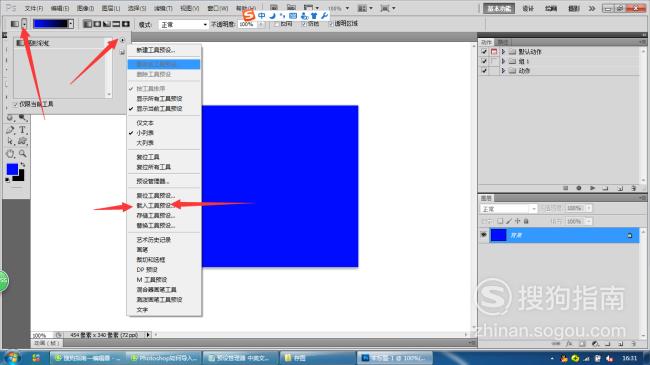The width and height of the screenshot is (650, 365).
Task: Choose 载入工具预设 from the flyout menu
Action: (x=155, y=205)
